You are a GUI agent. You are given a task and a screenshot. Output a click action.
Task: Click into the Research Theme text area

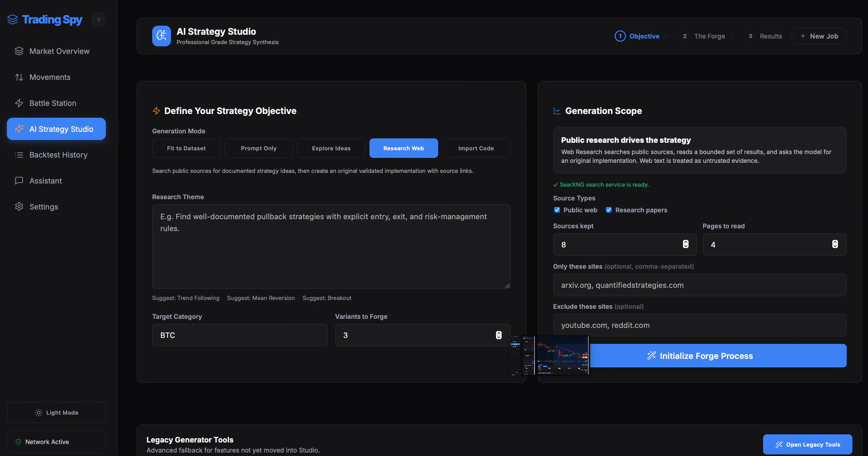coord(331,246)
